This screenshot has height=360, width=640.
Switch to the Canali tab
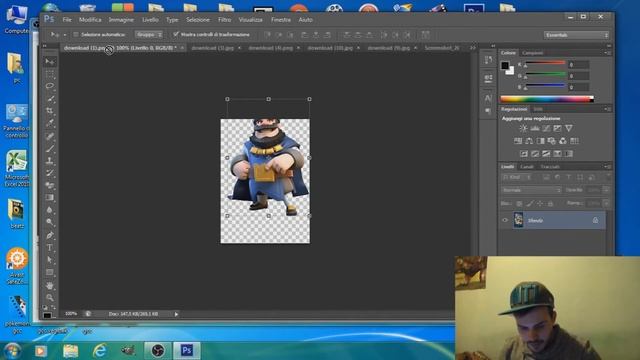(527, 167)
